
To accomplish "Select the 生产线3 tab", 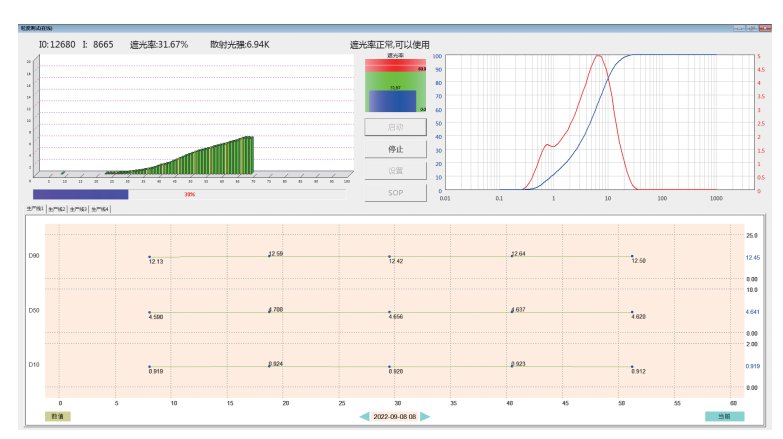I will click(79, 209).
